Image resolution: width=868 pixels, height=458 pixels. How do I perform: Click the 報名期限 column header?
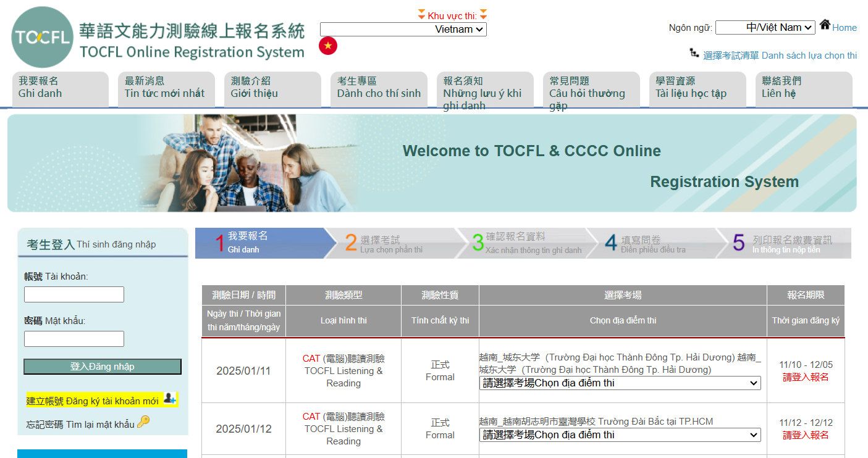click(x=806, y=295)
